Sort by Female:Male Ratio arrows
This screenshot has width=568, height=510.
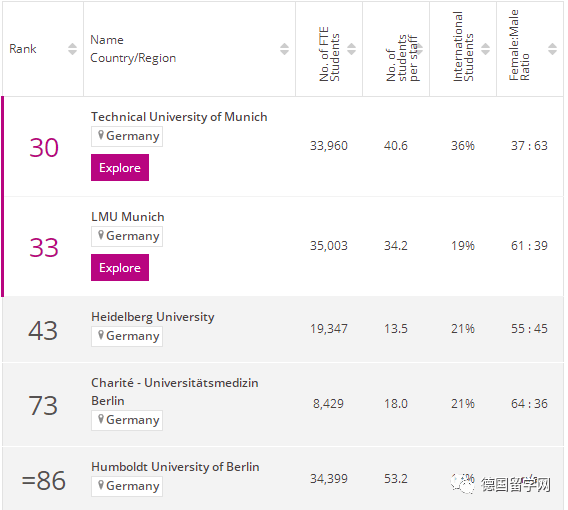552,49
